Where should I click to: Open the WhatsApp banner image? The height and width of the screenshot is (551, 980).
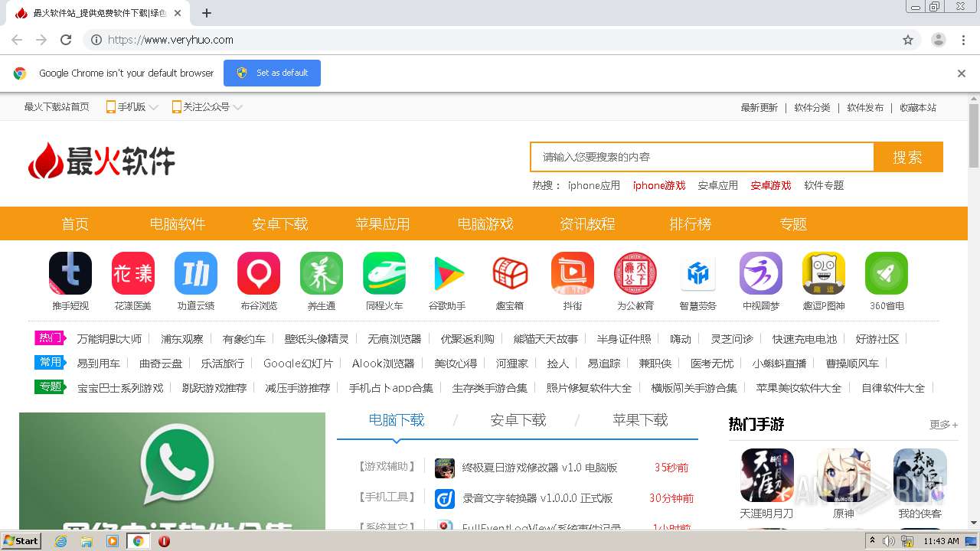[x=172, y=471]
